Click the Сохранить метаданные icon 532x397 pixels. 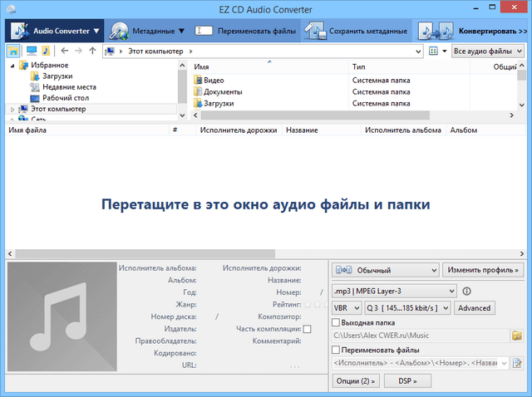pyautogui.click(x=313, y=32)
